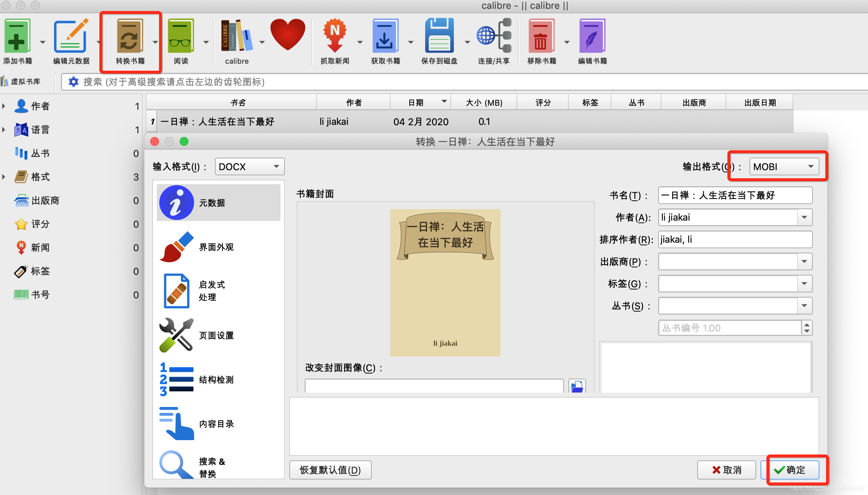
Task: Open Table of contents (内容目录) section
Action: [x=219, y=424]
